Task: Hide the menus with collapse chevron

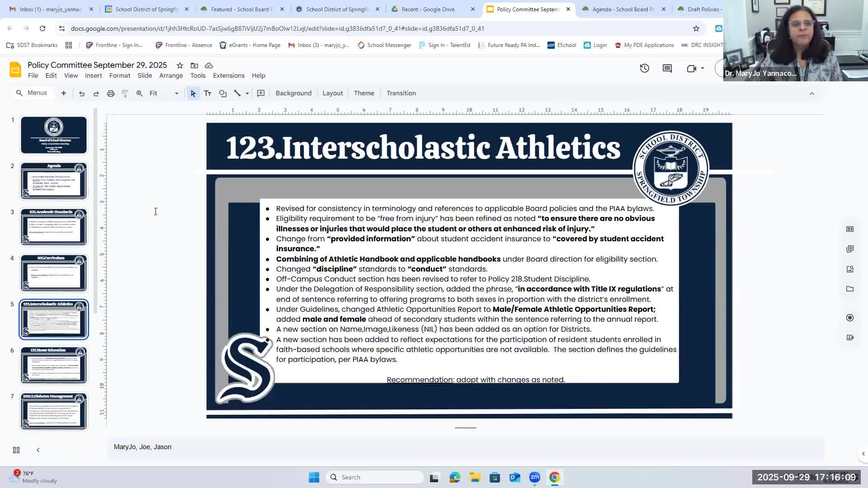Action: (x=811, y=94)
